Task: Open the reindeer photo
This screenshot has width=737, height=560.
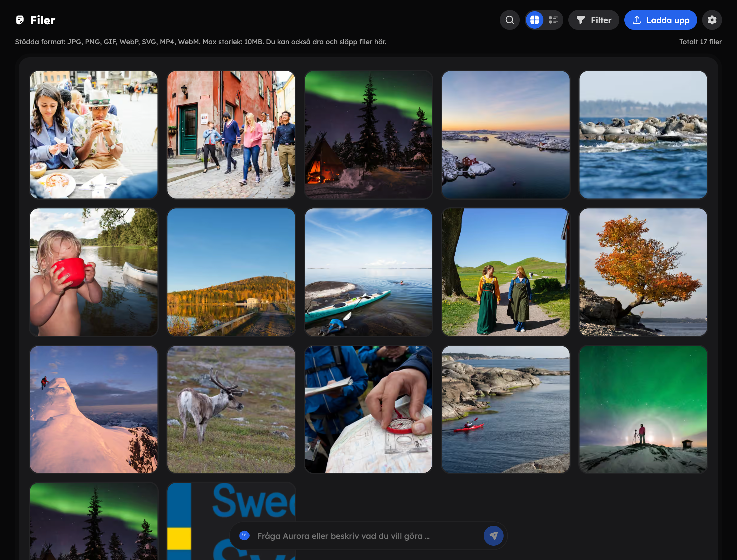Action: tap(231, 409)
